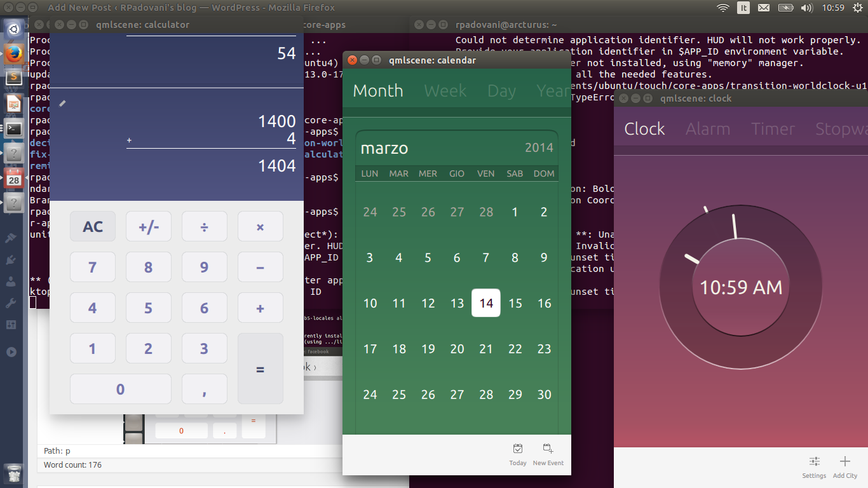Click the New Event icon
Image resolution: width=868 pixels, height=488 pixels.
pyautogui.click(x=548, y=449)
